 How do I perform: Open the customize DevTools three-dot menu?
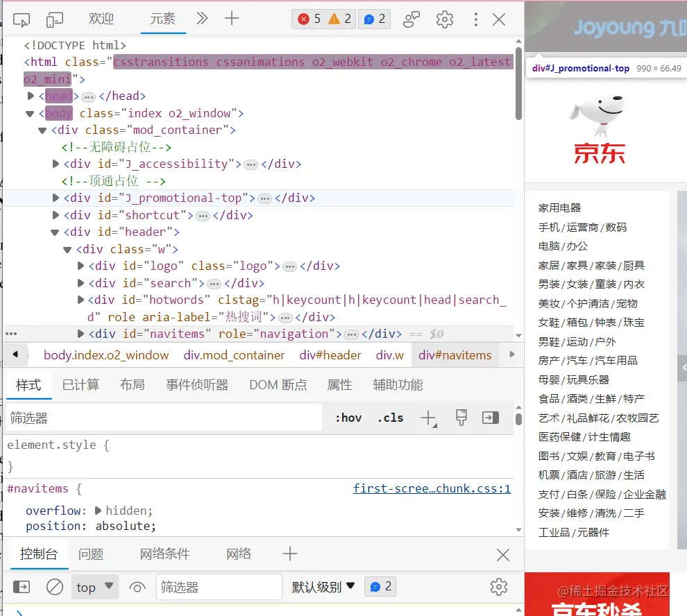coord(476,19)
